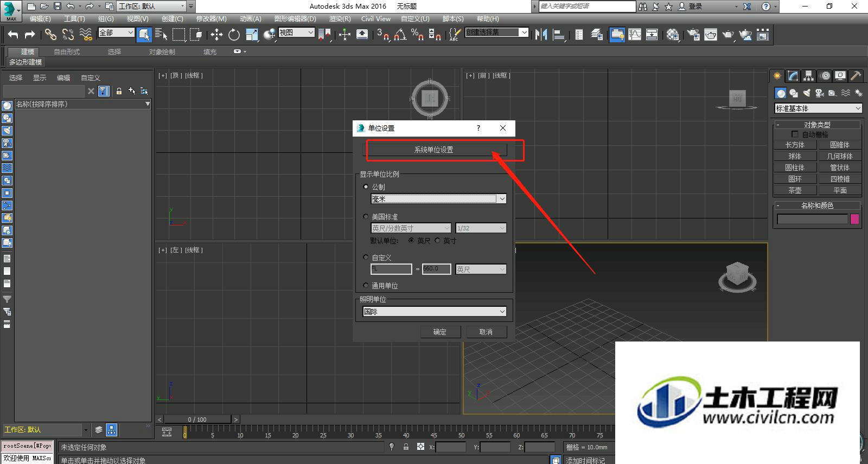868x464 pixels.
Task: Open the Curve Editor icon
Action: [x=635, y=35]
